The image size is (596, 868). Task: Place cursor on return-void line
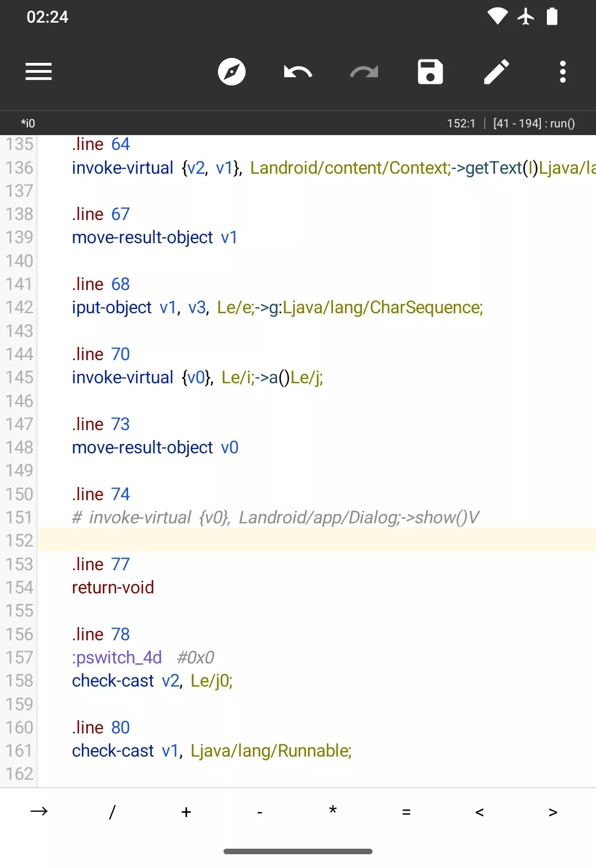(x=113, y=588)
